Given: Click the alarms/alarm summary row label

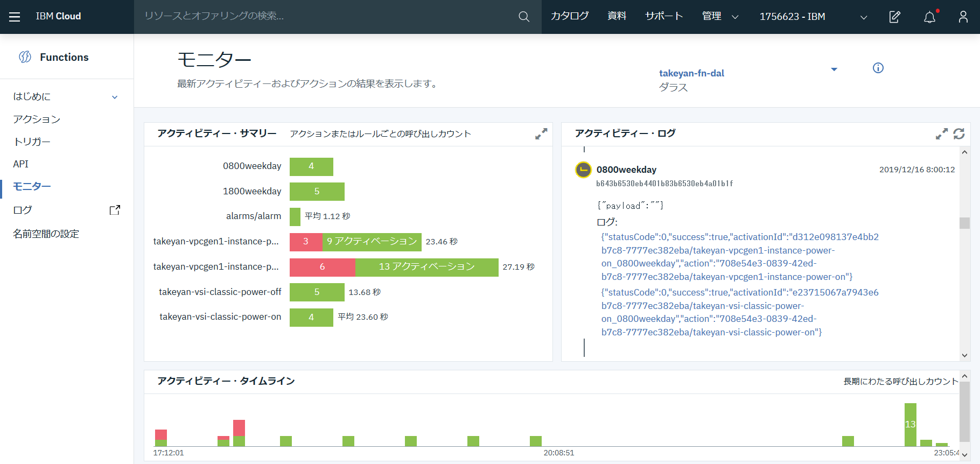Looking at the screenshot, I should coord(254,216).
